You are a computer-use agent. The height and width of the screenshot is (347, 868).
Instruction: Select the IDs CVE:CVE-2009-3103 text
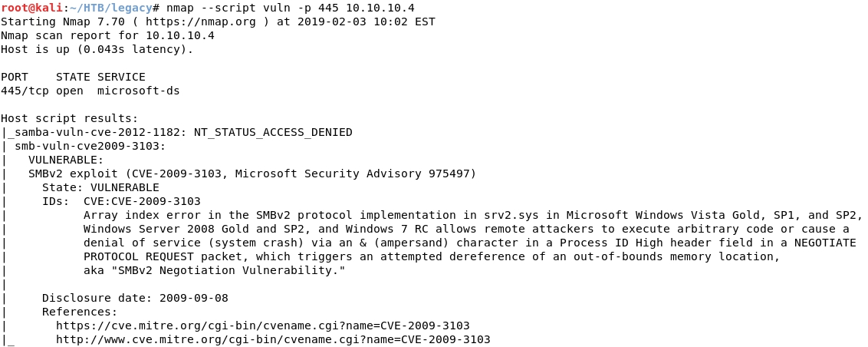click(121, 201)
